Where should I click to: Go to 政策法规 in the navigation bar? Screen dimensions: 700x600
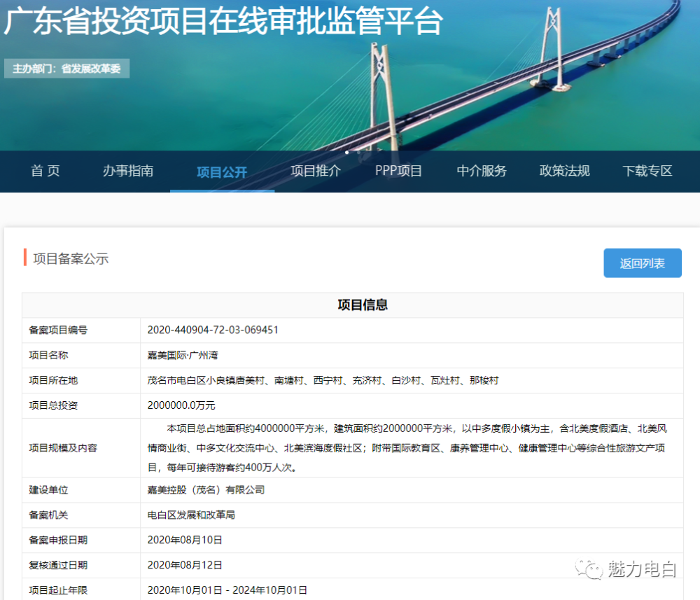(565, 171)
